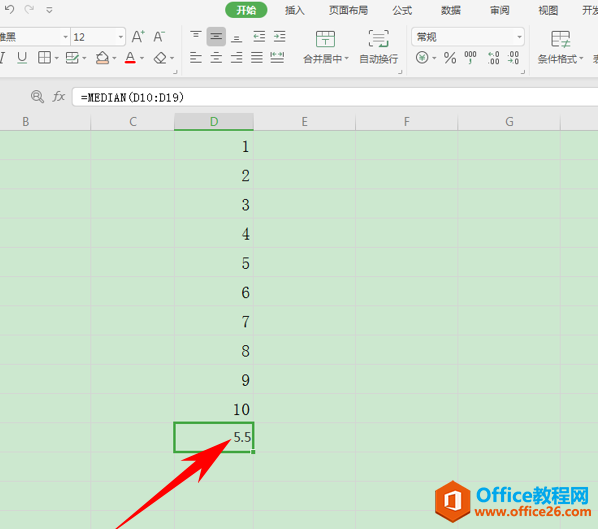The width and height of the screenshot is (598, 529).
Task: Open fill color dropdown arrow
Action: click(114, 58)
